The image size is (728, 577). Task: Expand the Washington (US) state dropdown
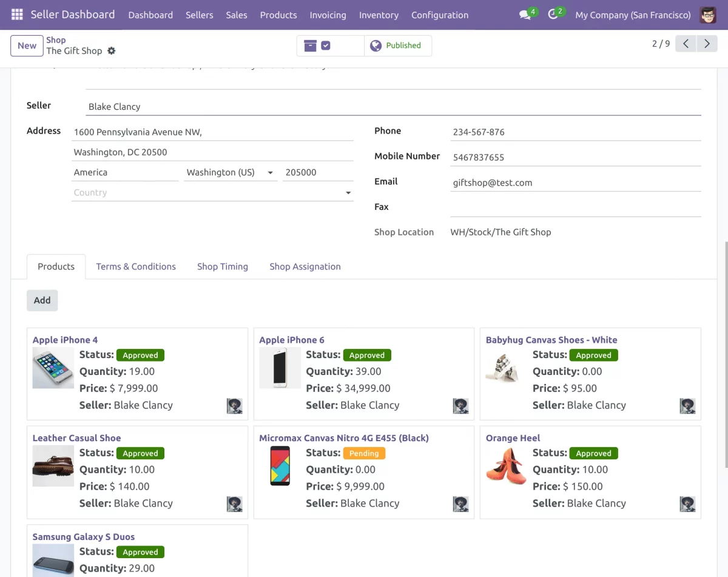271,172
